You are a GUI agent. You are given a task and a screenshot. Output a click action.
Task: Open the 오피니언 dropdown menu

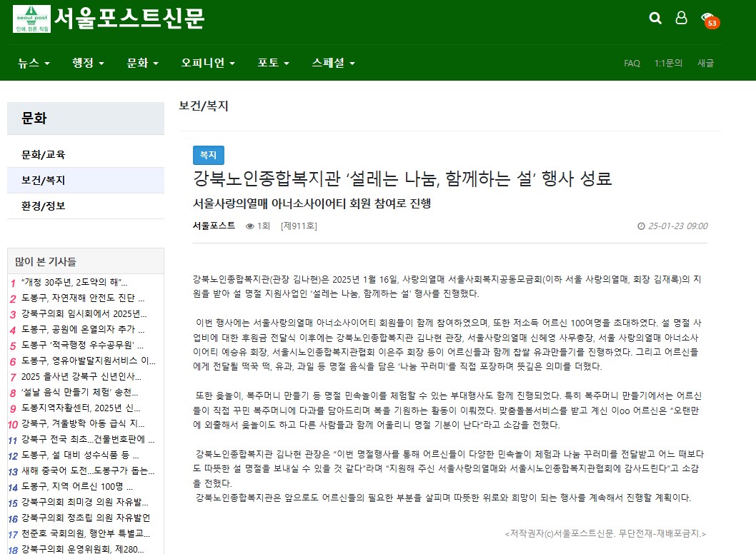click(208, 63)
